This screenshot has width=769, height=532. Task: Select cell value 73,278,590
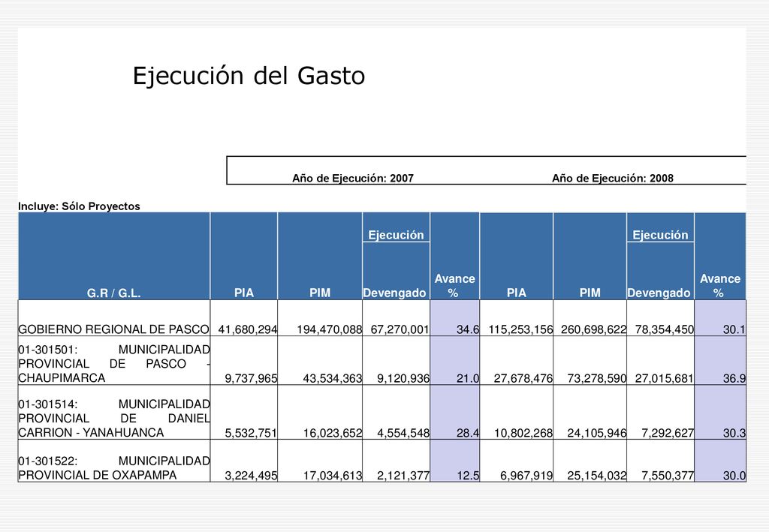(x=597, y=379)
